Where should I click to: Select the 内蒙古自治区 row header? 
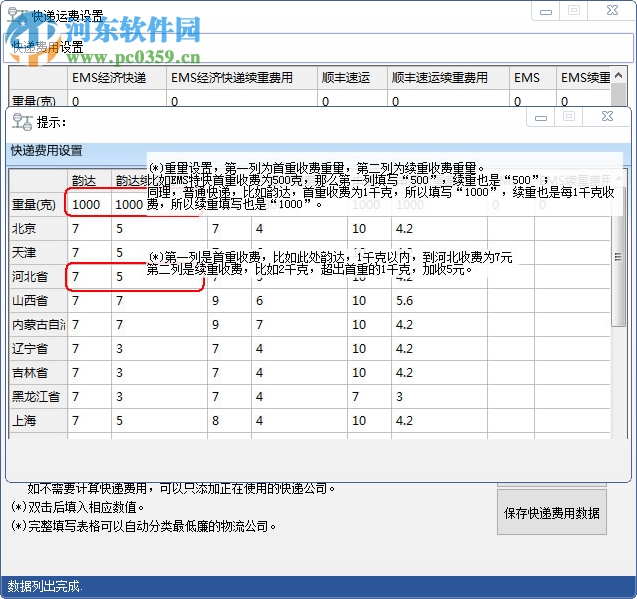point(38,325)
